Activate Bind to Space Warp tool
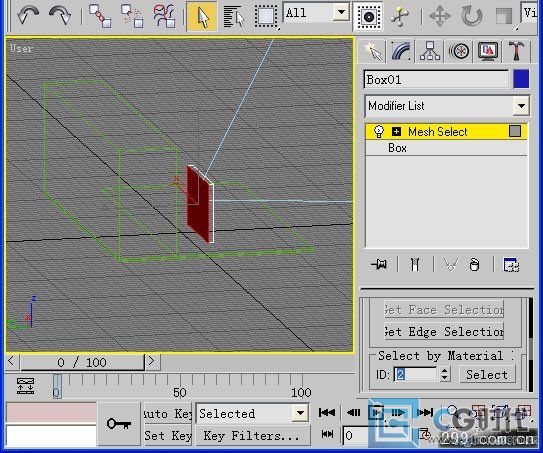Image resolution: width=543 pixels, height=453 pixels. click(x=164, y=16)
